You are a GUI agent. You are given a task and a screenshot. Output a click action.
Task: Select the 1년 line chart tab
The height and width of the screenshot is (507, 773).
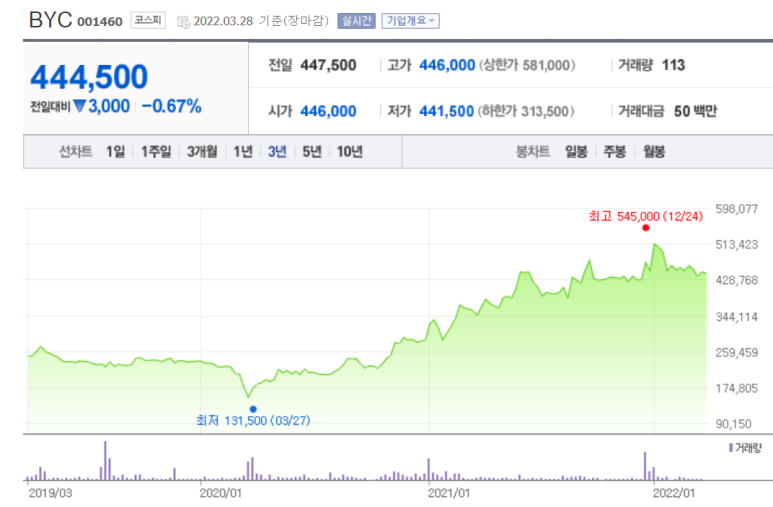click(243, 151)
